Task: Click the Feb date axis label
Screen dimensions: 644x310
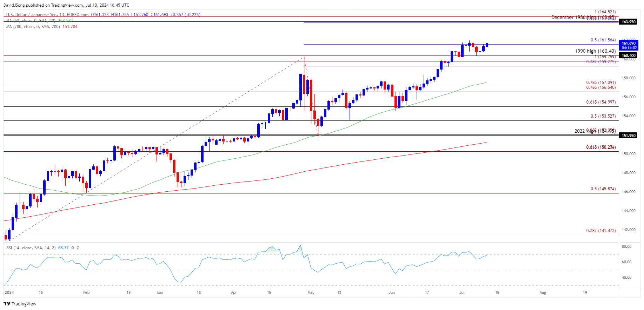Action: tap(86, 292)
